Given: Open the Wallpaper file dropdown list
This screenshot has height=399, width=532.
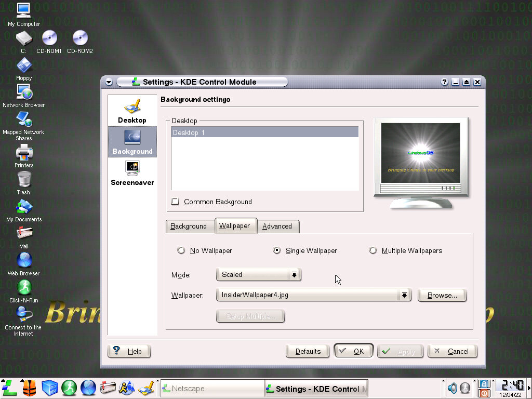Looking at the screenshot, I should (x=404, y=295).
